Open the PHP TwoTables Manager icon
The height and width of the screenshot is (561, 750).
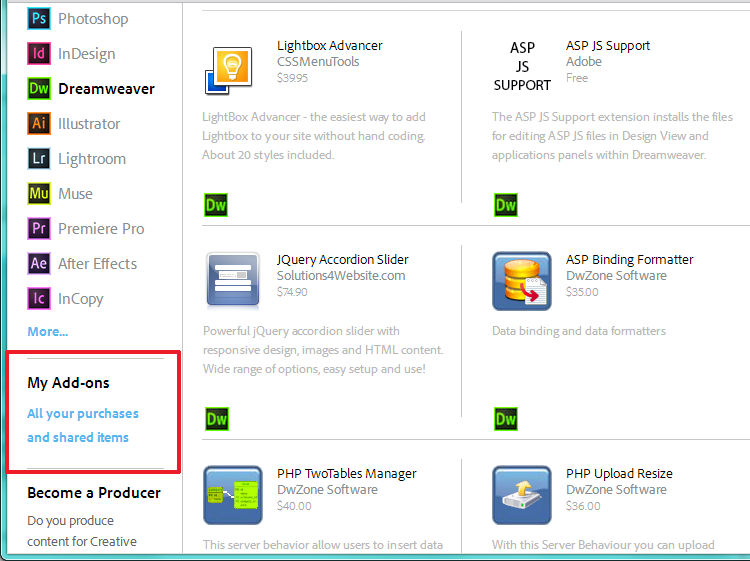click(x=233, y=495)
